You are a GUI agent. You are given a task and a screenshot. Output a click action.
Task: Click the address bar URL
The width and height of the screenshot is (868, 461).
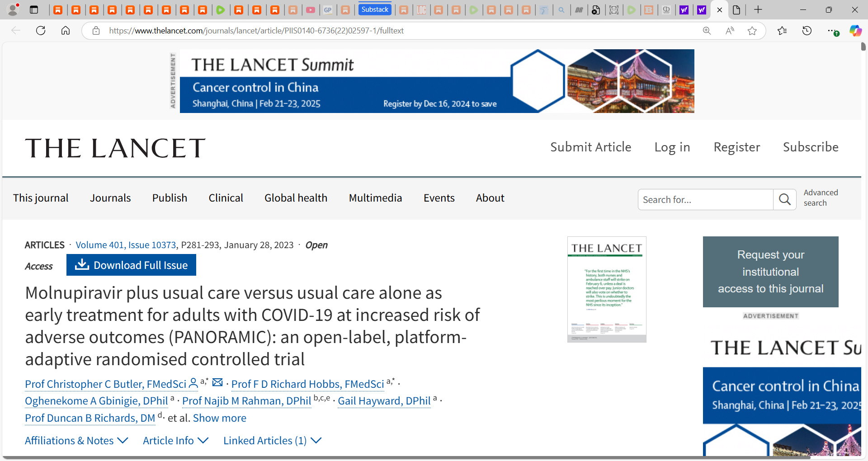(256, 31)
